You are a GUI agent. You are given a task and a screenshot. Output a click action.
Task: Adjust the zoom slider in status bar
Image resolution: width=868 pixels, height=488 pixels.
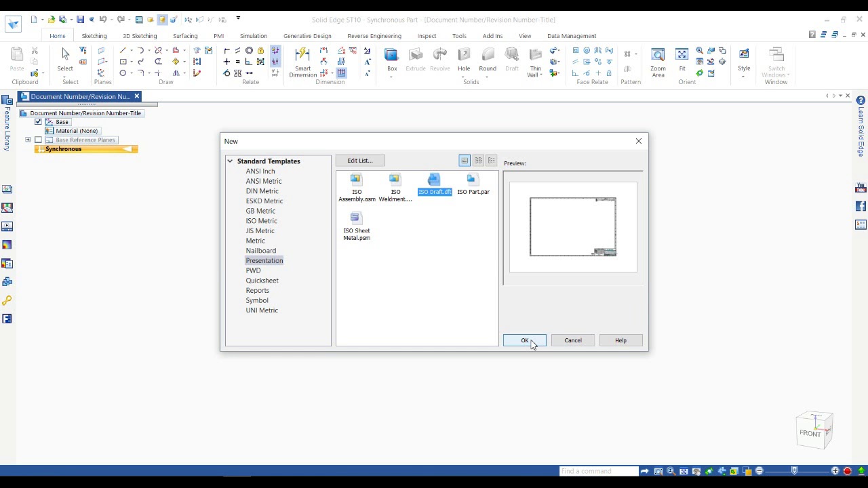pyautogui.click(x=794, y=471)
